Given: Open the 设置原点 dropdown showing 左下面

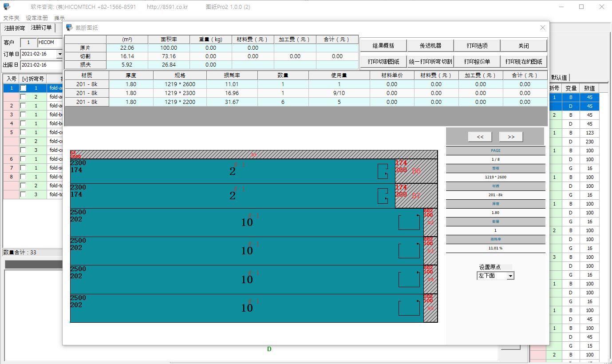Looking at the screenshot, I should [510, 276].
